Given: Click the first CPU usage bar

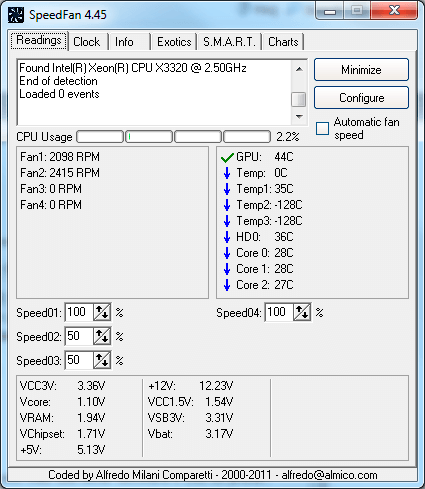Looking at the screenshot, I should pyautogui.click(x=100, y=137).
